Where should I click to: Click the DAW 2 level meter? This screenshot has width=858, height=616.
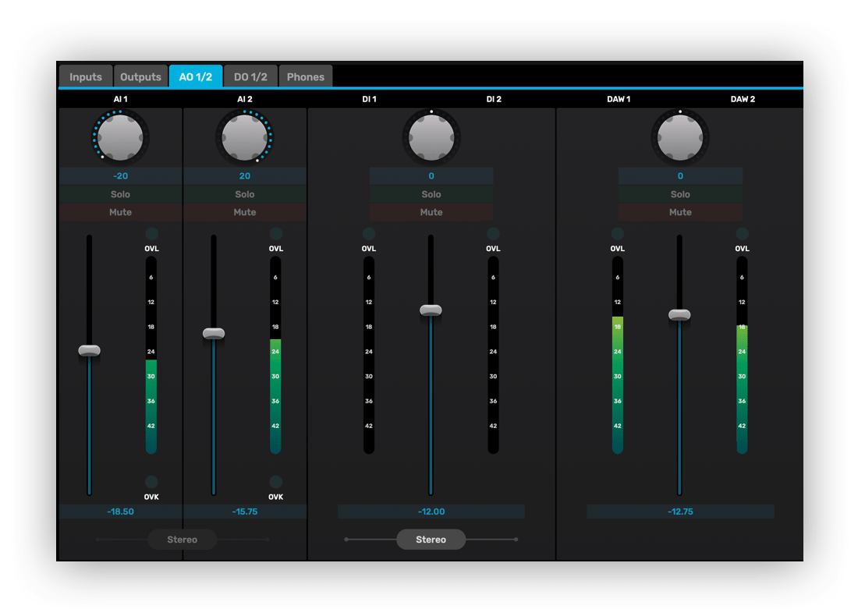click(x=742, y=355)
